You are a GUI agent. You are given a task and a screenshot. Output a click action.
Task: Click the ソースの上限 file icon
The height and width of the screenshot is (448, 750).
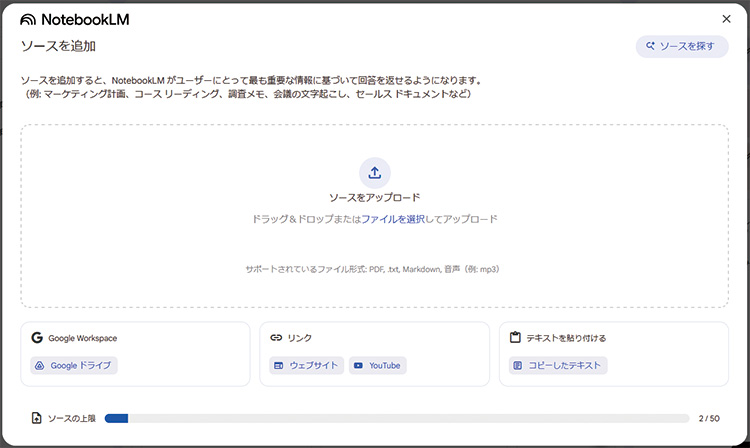[37, 418]
